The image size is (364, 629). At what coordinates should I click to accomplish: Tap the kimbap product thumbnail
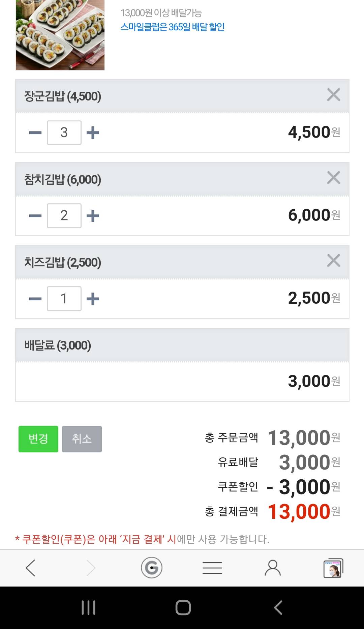60,35
